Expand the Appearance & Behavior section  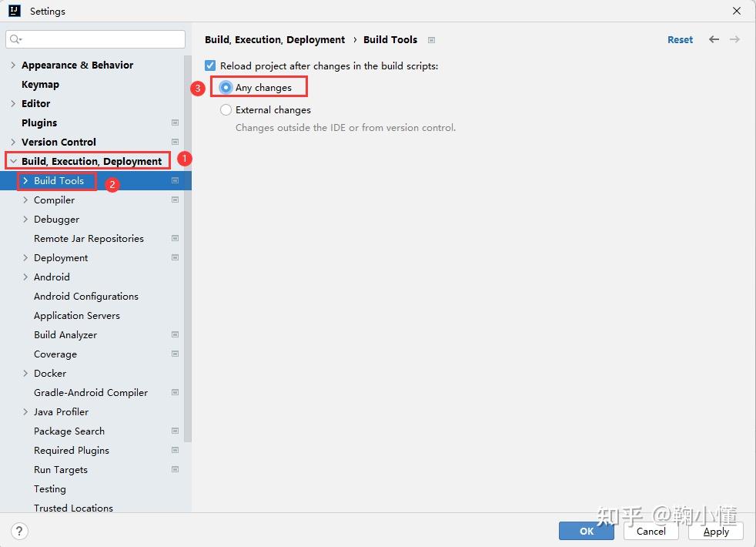[13, 65]
